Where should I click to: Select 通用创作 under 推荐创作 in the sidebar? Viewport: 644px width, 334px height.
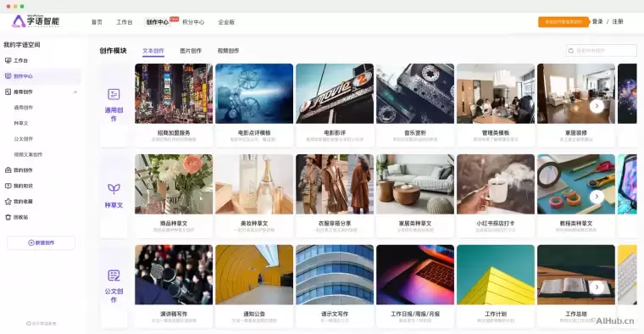tap(24, 108)
